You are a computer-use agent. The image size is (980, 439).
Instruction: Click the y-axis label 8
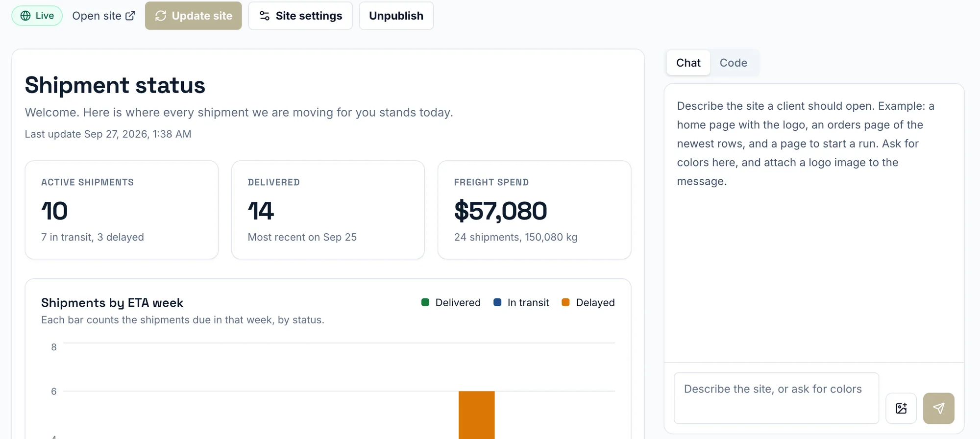click(x=54, y=347)
